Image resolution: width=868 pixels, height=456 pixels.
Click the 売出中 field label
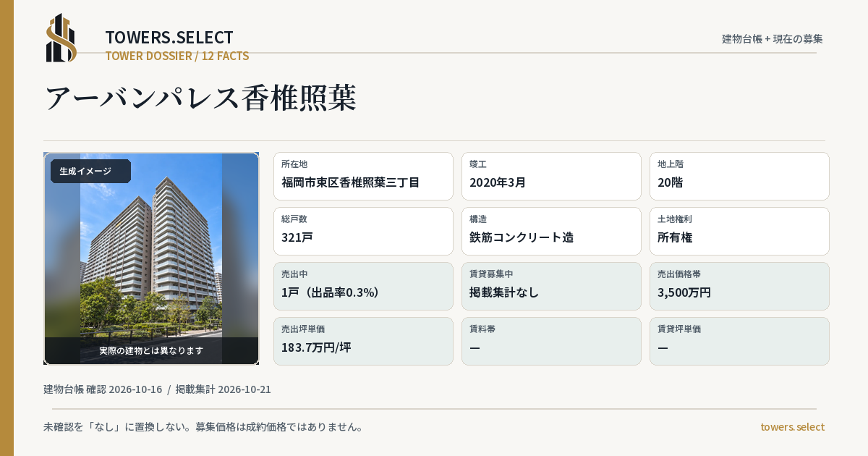point(294,274)
